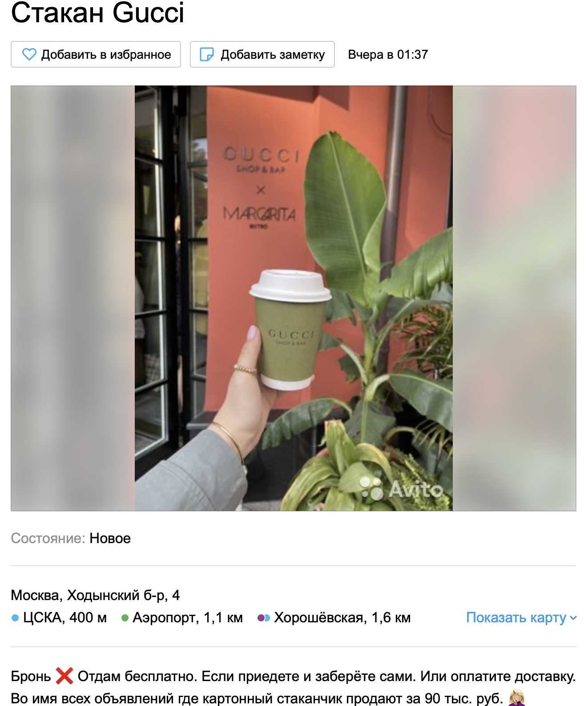Select the Аэропорт, 1,1 км station label

click(x=188, y=617)
